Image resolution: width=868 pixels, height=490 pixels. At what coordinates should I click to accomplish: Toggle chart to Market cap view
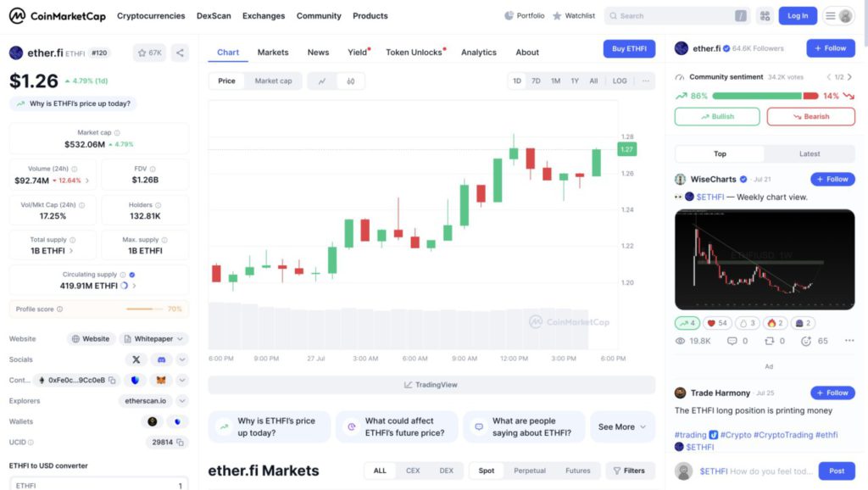click(273, 81)
